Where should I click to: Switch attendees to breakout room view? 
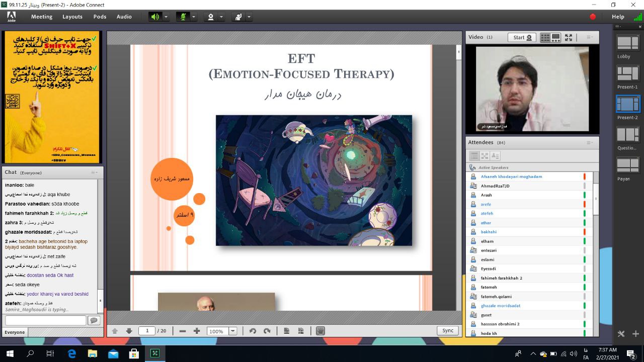[485, 156]
